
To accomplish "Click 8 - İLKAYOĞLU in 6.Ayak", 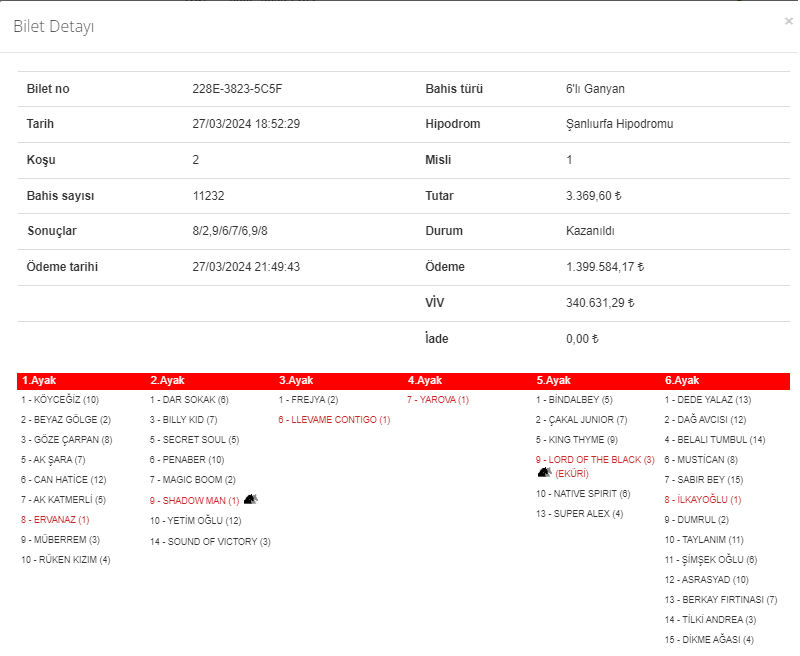I will point(703,500).
